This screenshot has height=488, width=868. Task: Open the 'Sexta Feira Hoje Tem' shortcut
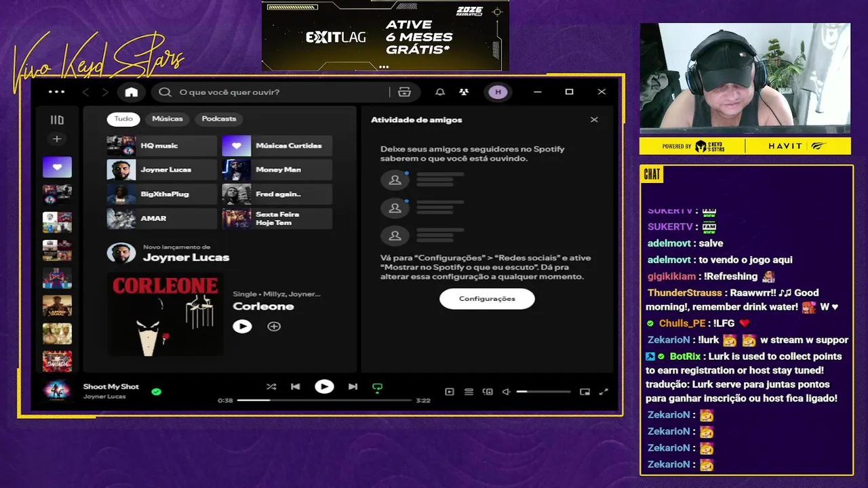point(277,219)
